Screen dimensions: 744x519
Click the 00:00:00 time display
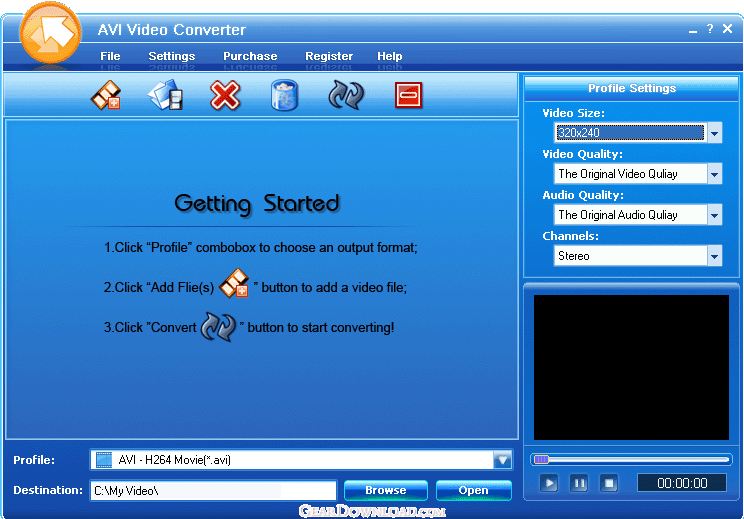click(682, 483)
